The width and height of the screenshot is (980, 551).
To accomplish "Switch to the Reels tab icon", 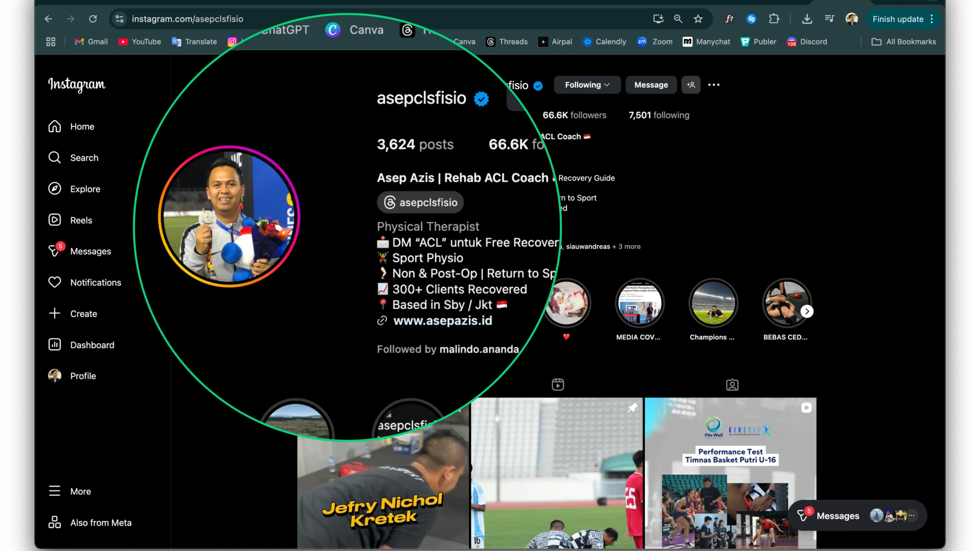I will (x=558, y=385).
